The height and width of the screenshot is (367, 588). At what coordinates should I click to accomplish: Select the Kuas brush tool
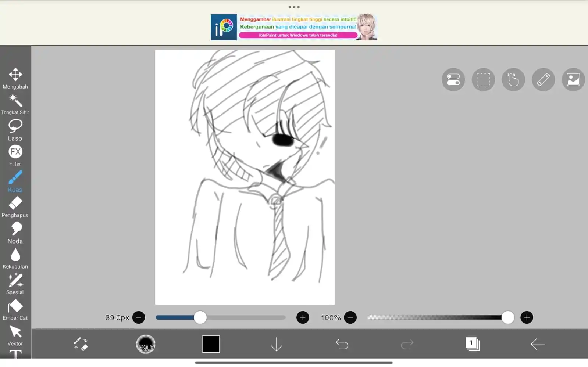(x=15, y=181)
